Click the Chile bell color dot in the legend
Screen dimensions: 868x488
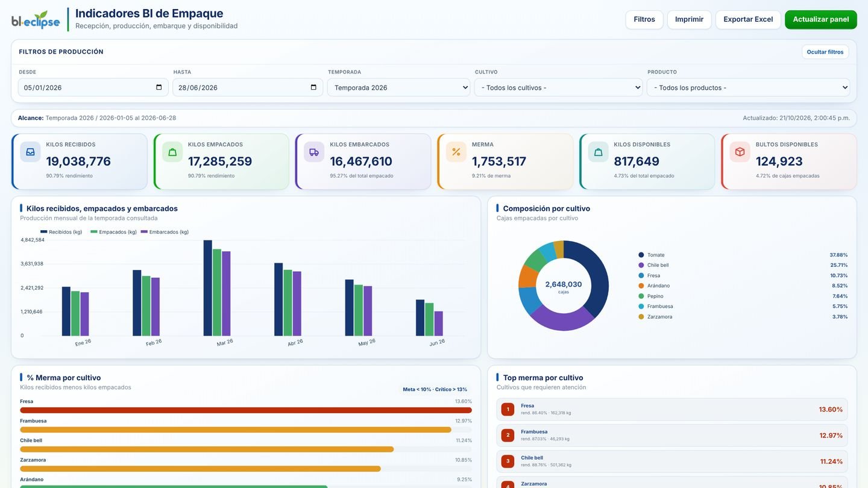(x=641, y=265)
